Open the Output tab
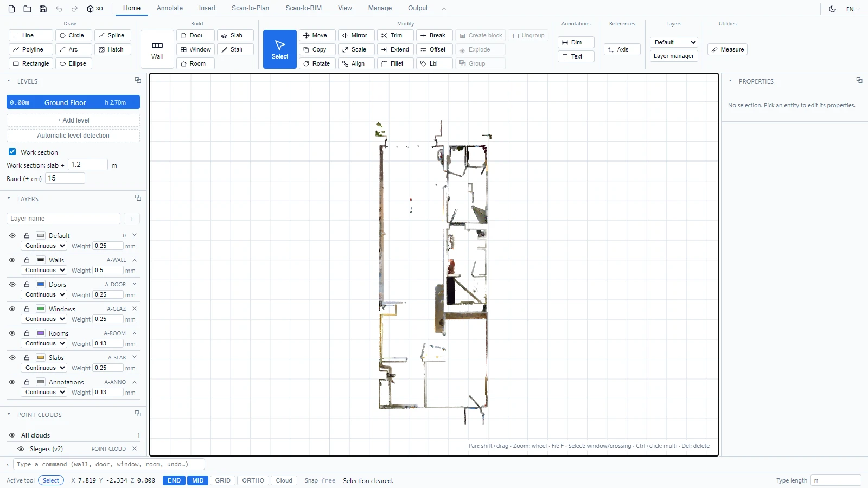Viewport: 868px width, 488px height. click(418, 8)
